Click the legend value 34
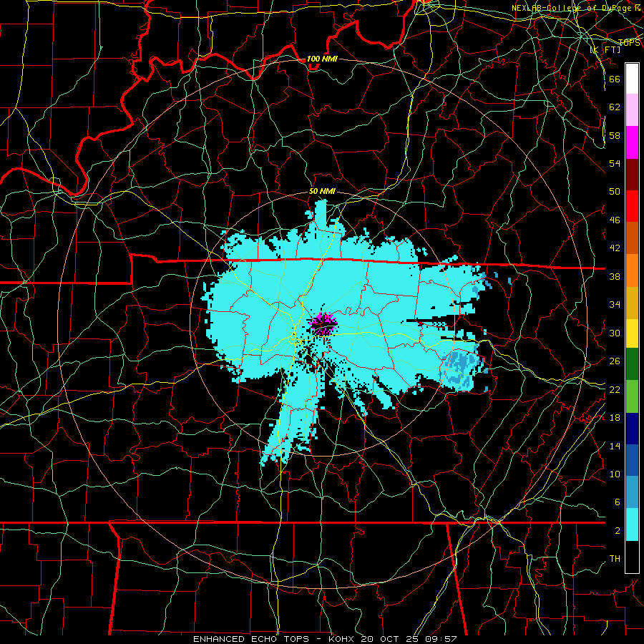Viewport: 644px width, 644px height. click(x=615, y=304)
